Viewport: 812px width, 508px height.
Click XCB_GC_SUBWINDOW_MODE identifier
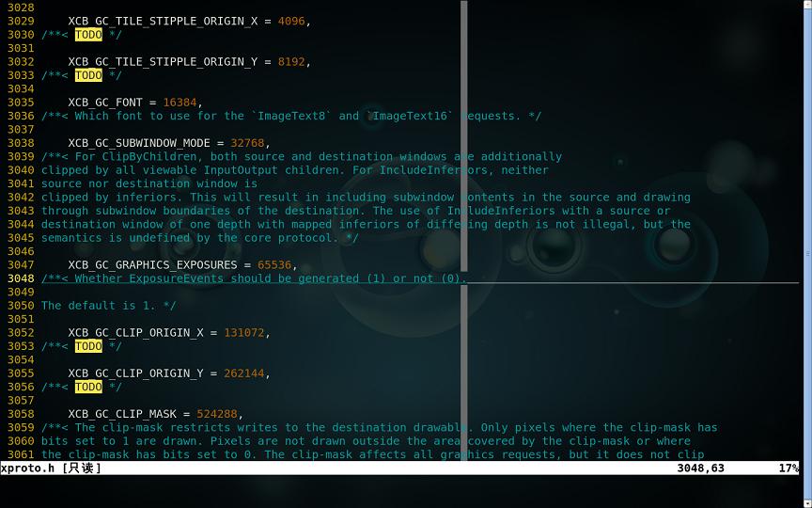(139, 143)
